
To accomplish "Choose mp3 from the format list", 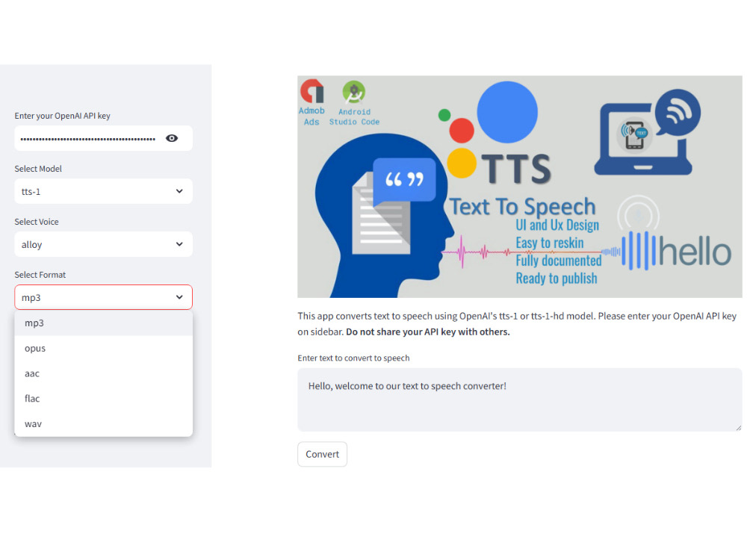I will tap(103, 323).
